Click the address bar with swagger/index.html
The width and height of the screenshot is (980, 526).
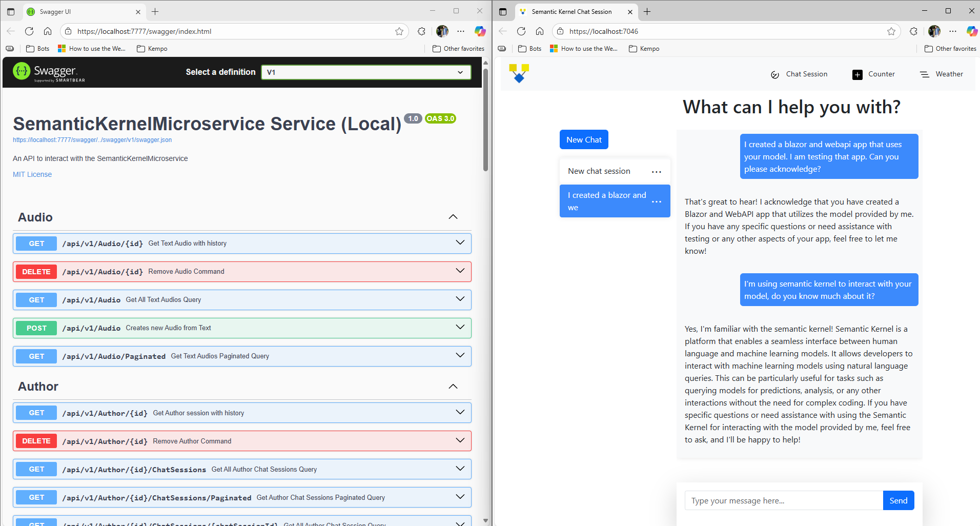pyautogui.click(x=234, y=31)
